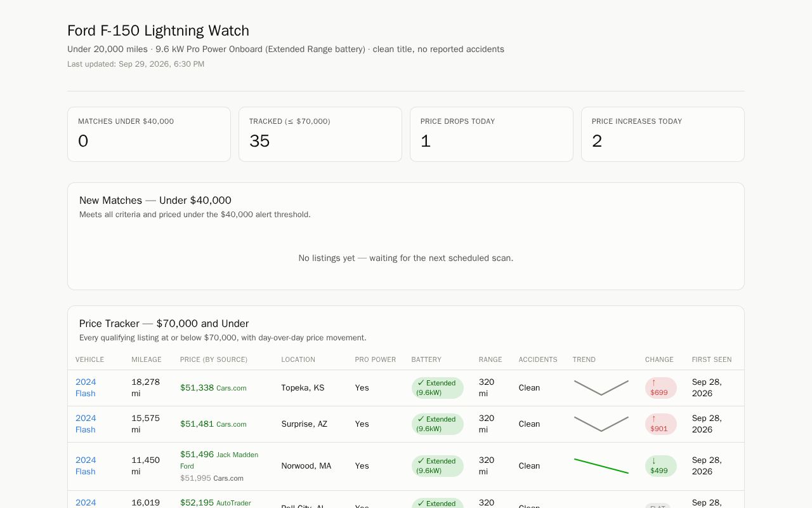Click the Last updated timestamp text
Viewport: 812px width, 508px height.
pos(136,64)
